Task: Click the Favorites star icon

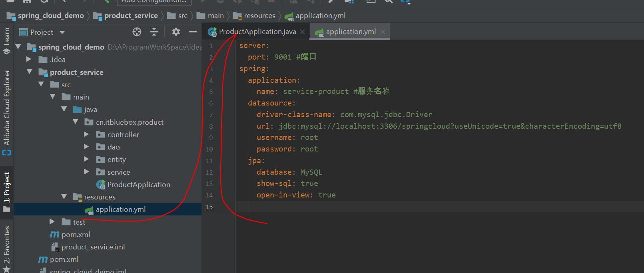Action: pos(7,269)
